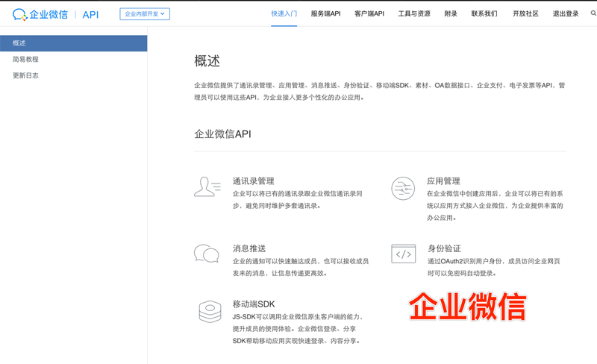
Task: Click the 概述 page title
Action: coord(207,61)
